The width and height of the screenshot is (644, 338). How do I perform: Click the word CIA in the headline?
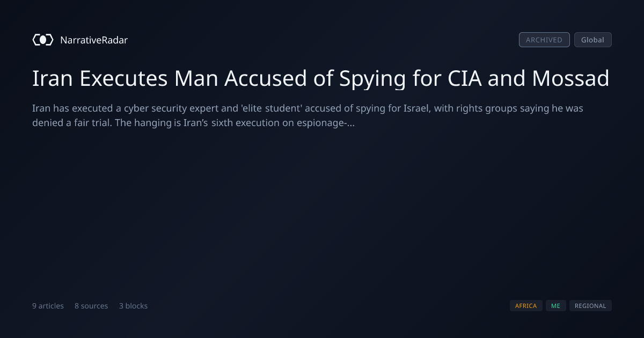[x=465, y=78]
